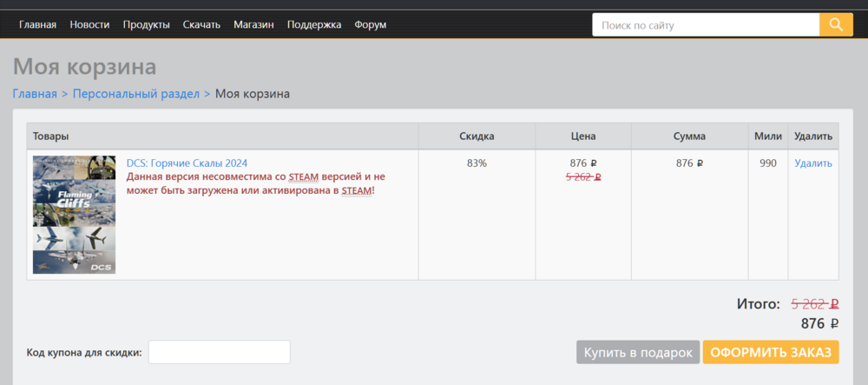Image resolution: width=868 pixels, height=385 pixels.
Task: Open the Магазин section
Action: pyautogui.click(x=253, y=24)
